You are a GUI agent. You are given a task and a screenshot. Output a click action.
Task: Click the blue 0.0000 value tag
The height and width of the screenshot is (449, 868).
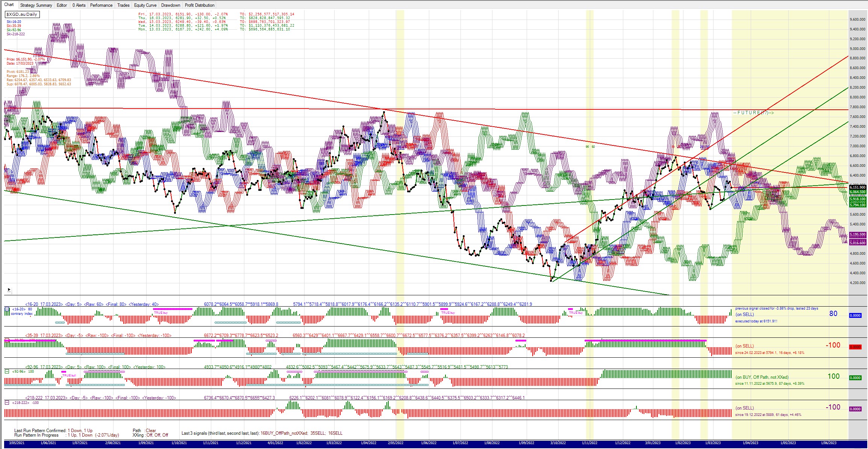[855, 315]
